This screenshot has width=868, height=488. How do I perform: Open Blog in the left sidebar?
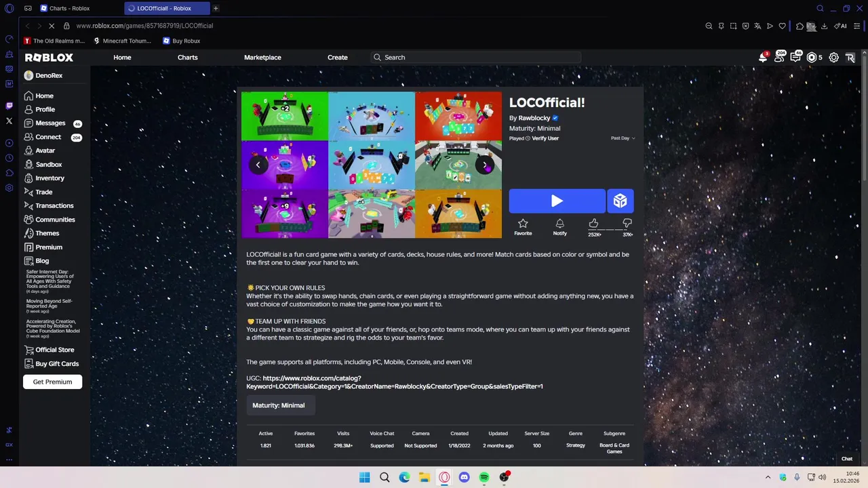coord(37,261)
